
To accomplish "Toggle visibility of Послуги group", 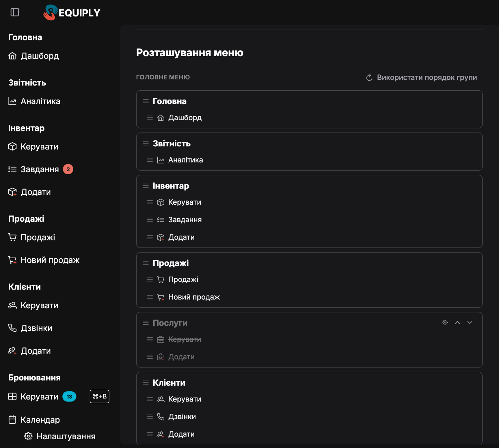I will tap(445, 322).
